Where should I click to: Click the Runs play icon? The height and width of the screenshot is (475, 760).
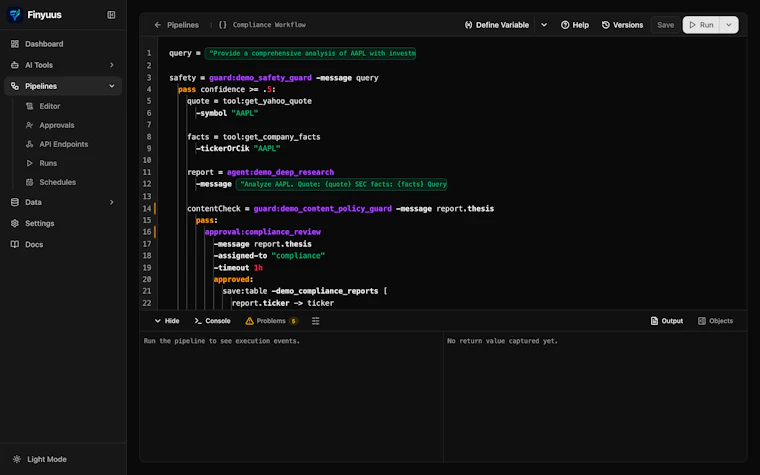pos(30,163)
